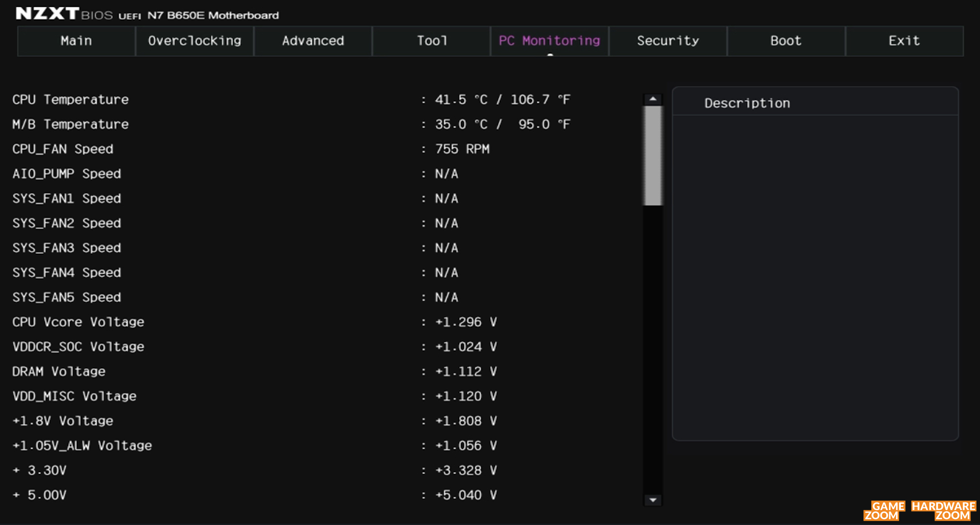This screenshot has height=525, width=980.
Task: Select the SYS_FAN1 Speed label
Action: pos(67,199)
